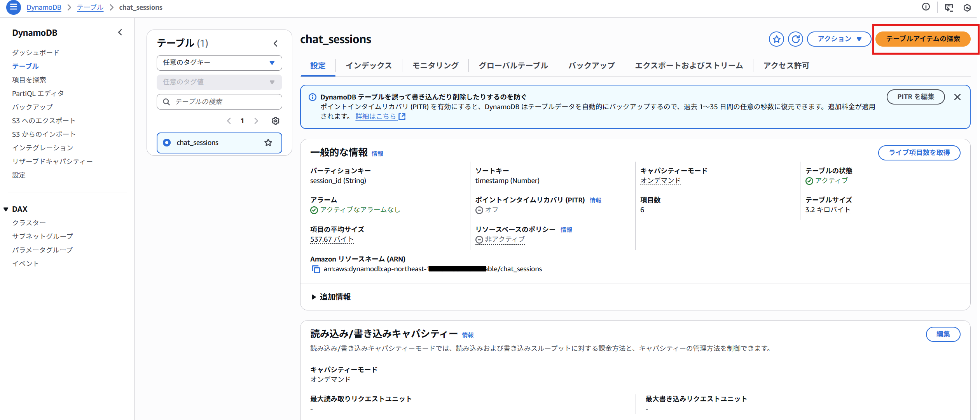Open table list preferences gear icon
The image size is (980, 420).
tap(276, 121)
